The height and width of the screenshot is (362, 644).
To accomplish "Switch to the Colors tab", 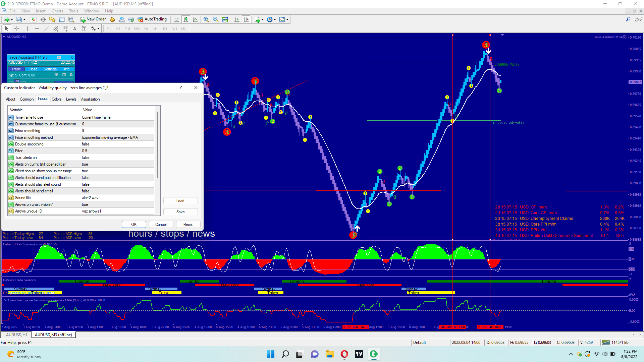I will [56, 99].
